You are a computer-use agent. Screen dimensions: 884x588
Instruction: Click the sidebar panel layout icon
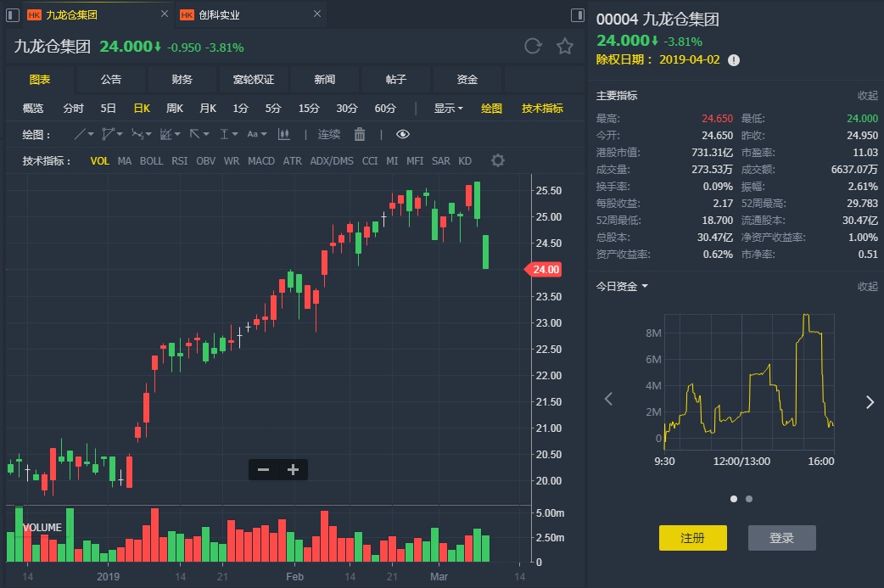[x=578, y=14]
